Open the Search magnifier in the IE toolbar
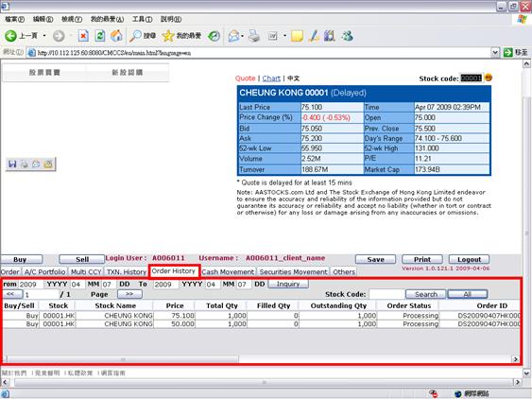 click(x=142, y=36)
